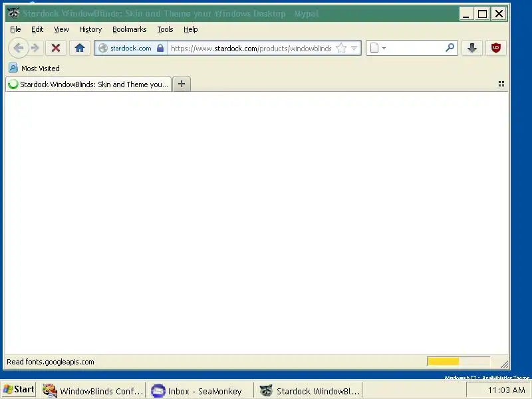
Task: Click the 11:03 AM taskbar clock
Action: (506, 390)
